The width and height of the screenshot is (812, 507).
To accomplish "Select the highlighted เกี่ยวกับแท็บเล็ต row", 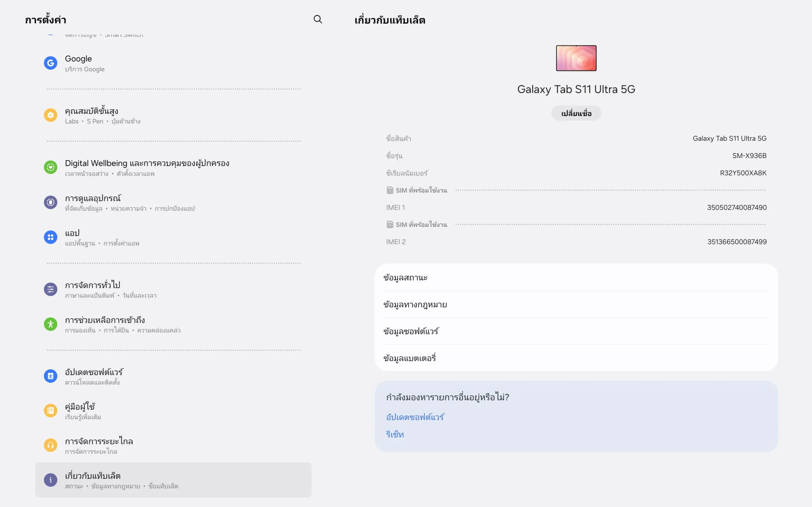I will 173,480.
